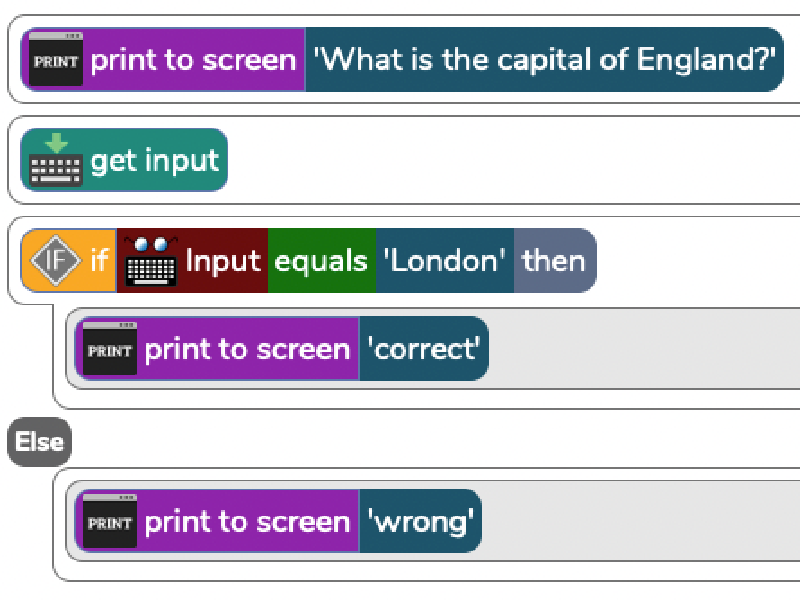Screen dimensions: 800x600
Task: Click the orange 'if' keyword segment
Action: pos(69,260)
